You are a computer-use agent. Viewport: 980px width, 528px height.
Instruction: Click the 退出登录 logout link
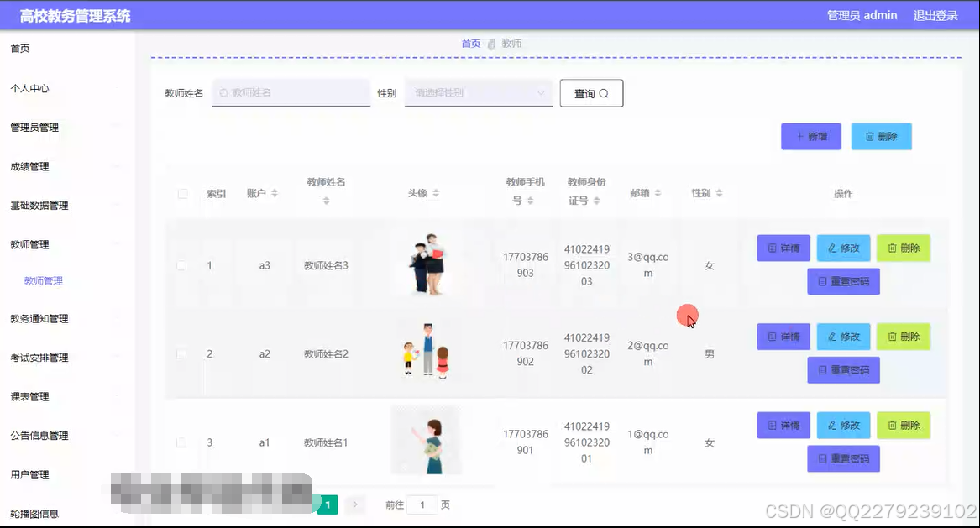pos(935,14)
